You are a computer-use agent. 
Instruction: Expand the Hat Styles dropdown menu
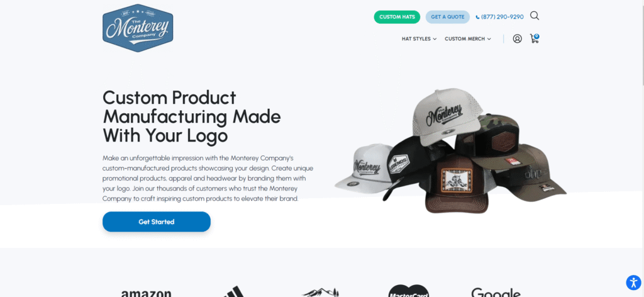[419, 39]
